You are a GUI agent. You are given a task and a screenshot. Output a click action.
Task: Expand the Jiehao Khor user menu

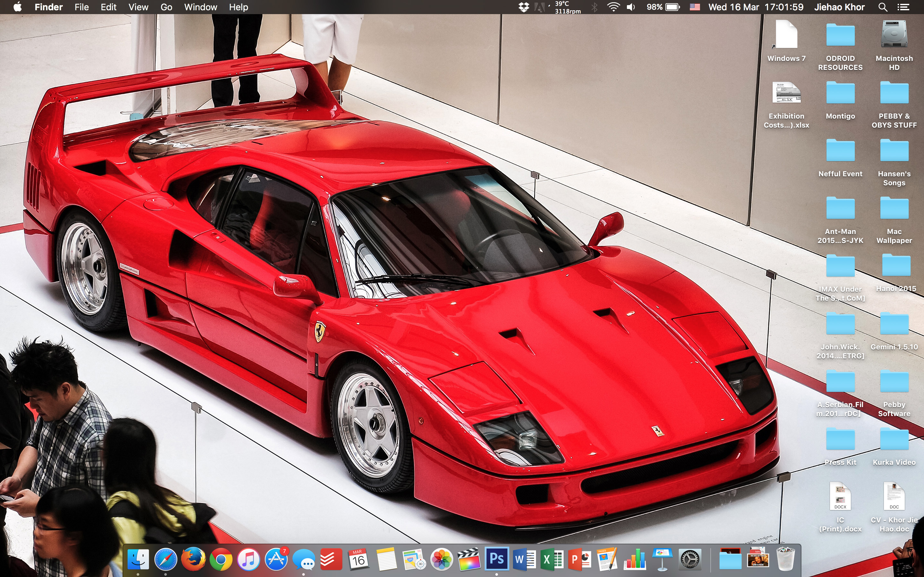coord(839,7)
